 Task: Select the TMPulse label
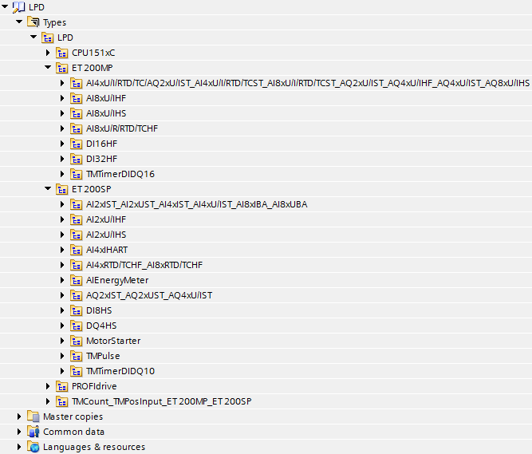pyautogui.click(x=103, y=356)
